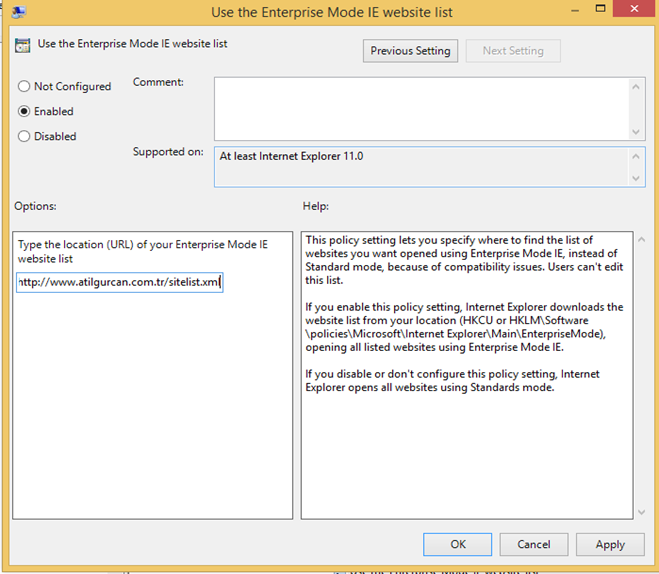Cancel the policy dialog
The image size is (659, 574).
534,544
